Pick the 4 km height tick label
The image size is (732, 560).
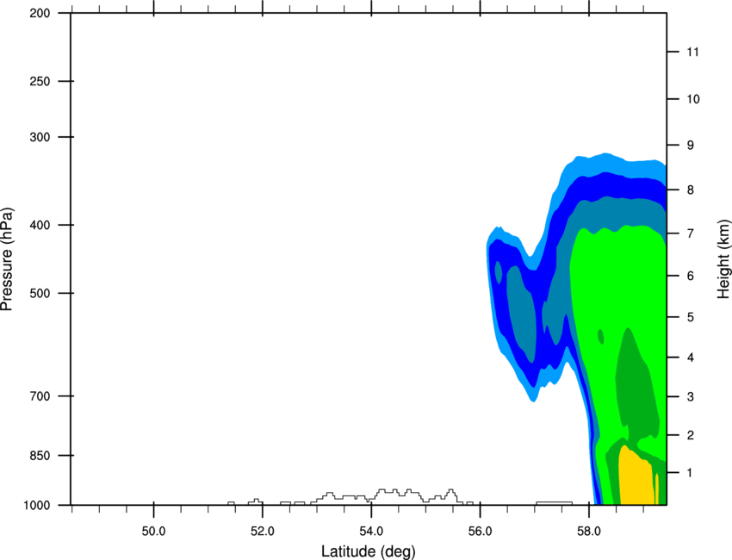tap(691, 358)
